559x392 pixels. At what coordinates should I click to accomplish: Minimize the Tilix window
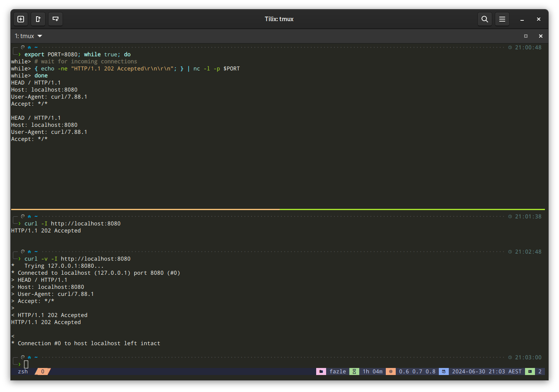tap(522, 19)
